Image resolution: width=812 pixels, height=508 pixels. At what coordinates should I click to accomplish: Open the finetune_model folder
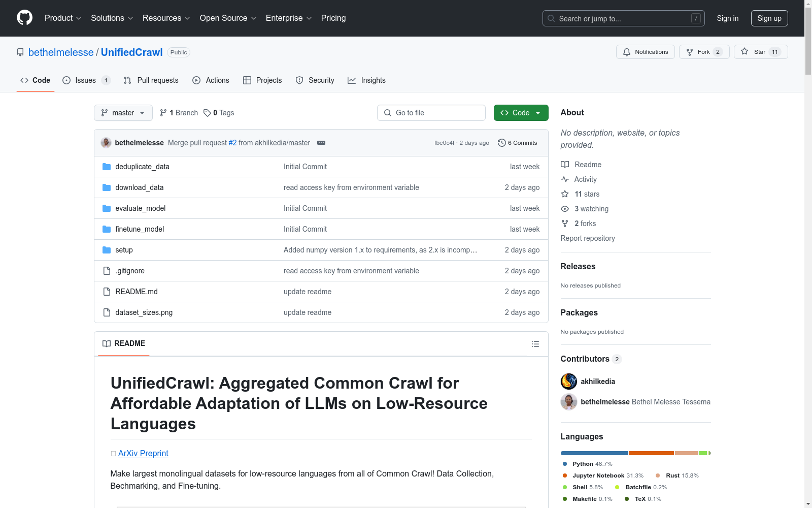140,229
